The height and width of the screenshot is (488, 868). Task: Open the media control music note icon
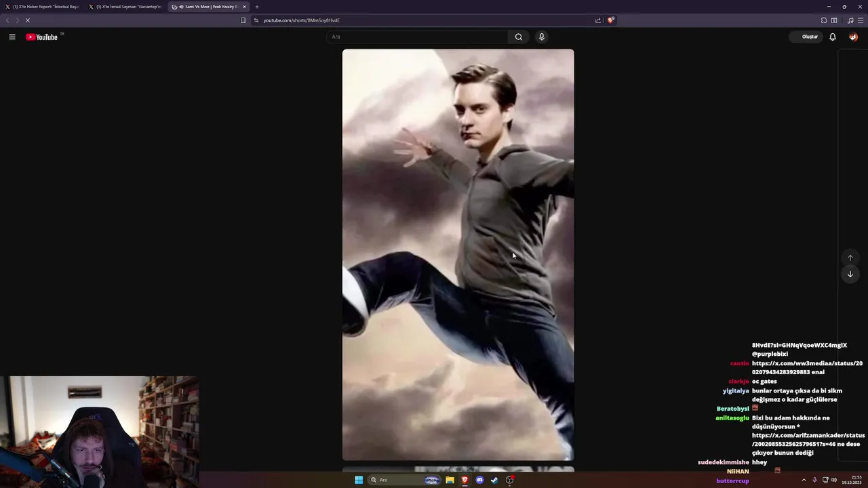pyautogui.click(x=850, y=20)
